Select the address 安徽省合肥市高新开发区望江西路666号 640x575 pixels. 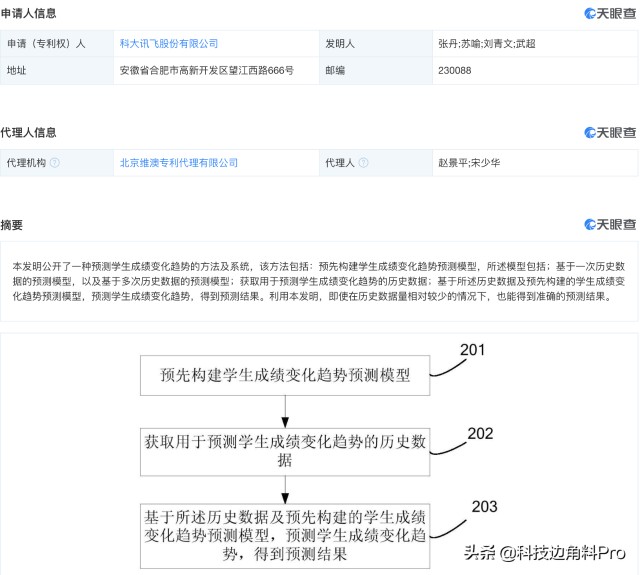207,71
